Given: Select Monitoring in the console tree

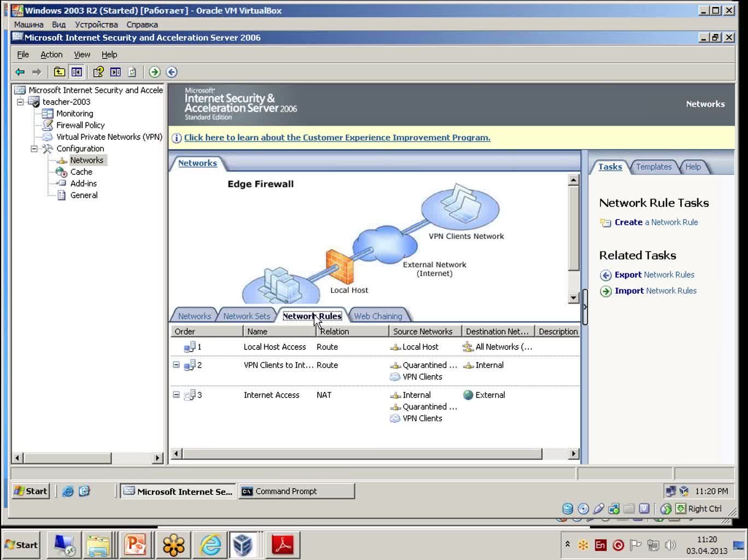Looking at the screenshot, I should [74, 114].
